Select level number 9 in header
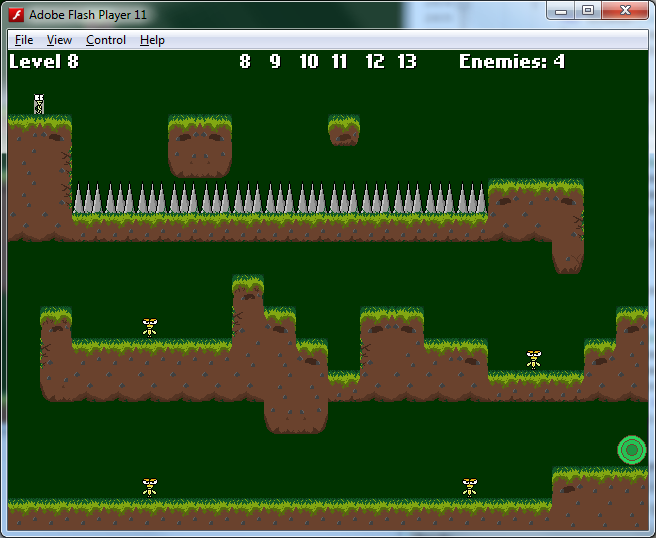 (x=275, y=62)
